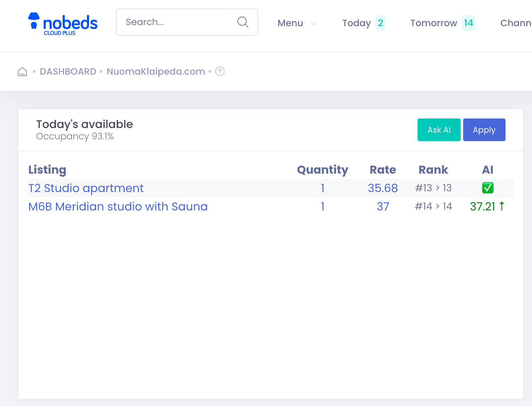This screenshot has width=532, height=406.
Task: Click the Tomorrow badge showing 14
Action: pyautogui.click(x=469, y=23)
